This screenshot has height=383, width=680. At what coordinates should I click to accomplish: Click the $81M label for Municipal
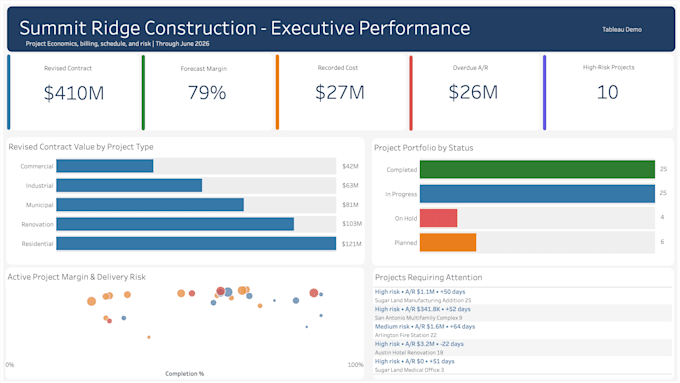point(350,205)
